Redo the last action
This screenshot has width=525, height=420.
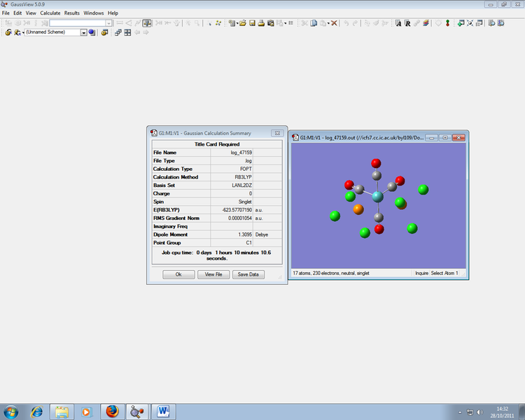(x=355, y=23)
